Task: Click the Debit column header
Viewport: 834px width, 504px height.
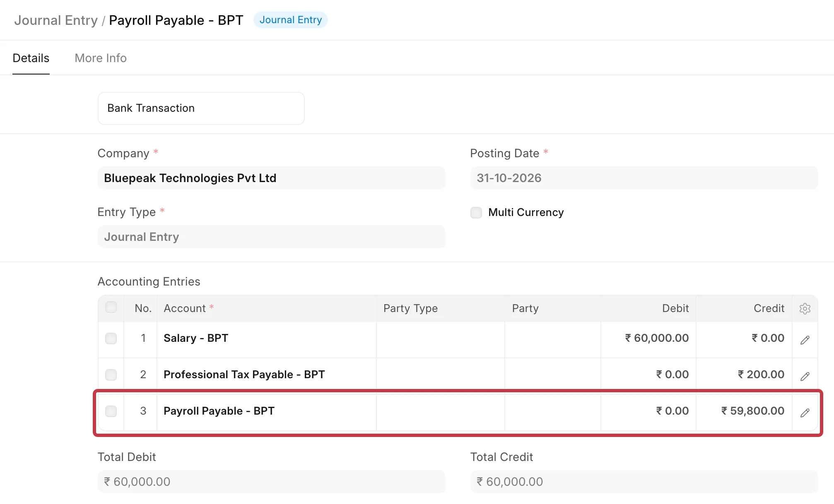Action: tap(648, 308)
